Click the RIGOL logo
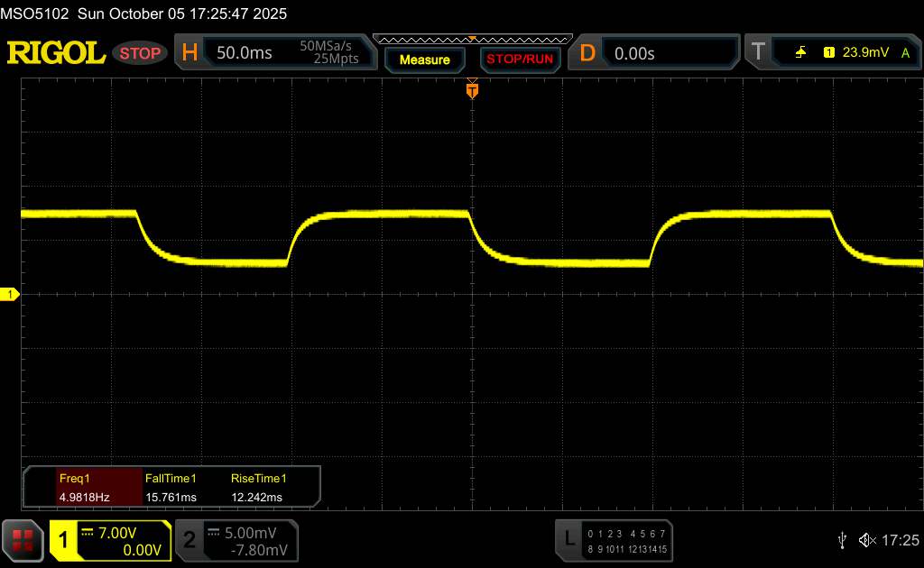 pyautogui.click(x=56, y=53)
